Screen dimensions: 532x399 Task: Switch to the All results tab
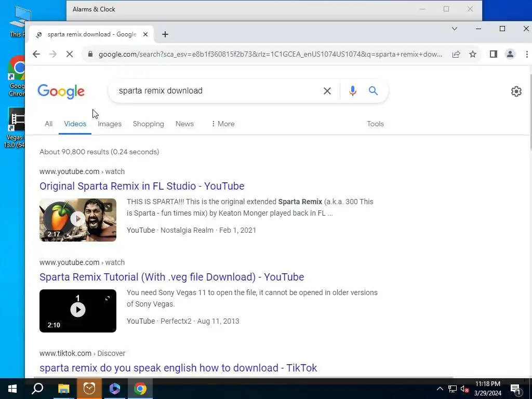click(x=48, y=124)
